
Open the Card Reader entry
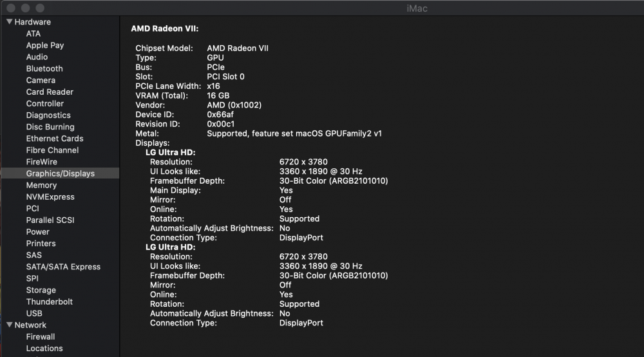click(x=50, y=92)
